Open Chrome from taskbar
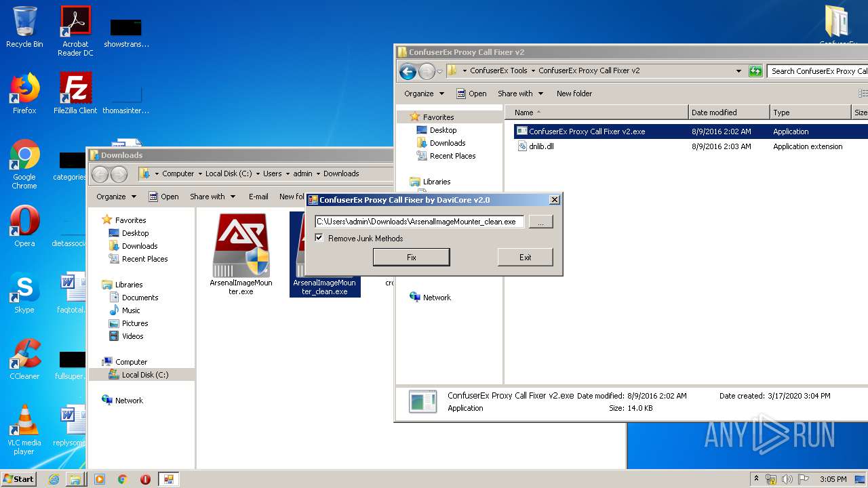 pos(123,479)
